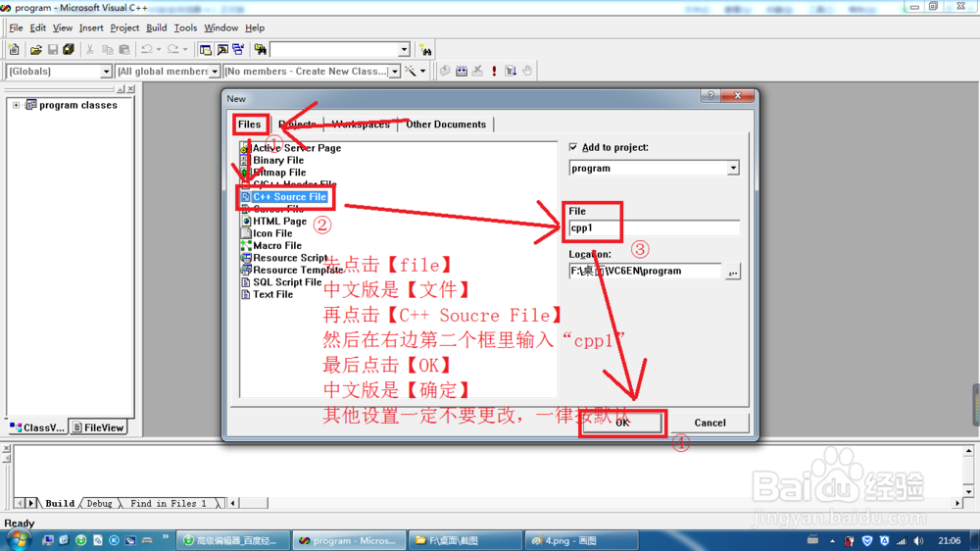
Task: Open the Undo history dropdown arrow
Action: [159, 49]
